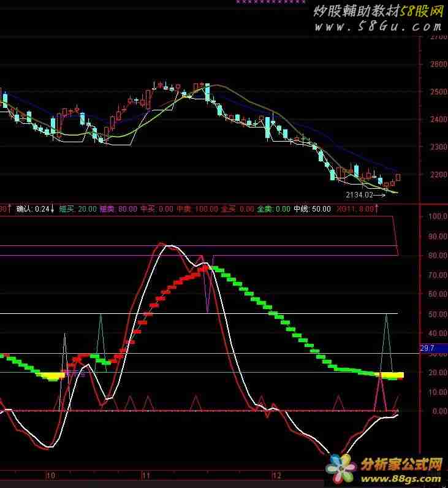Click the 10.00 indicator axis label
The height and width of the screenshot is (488, 448).
[x=438, y=392]
